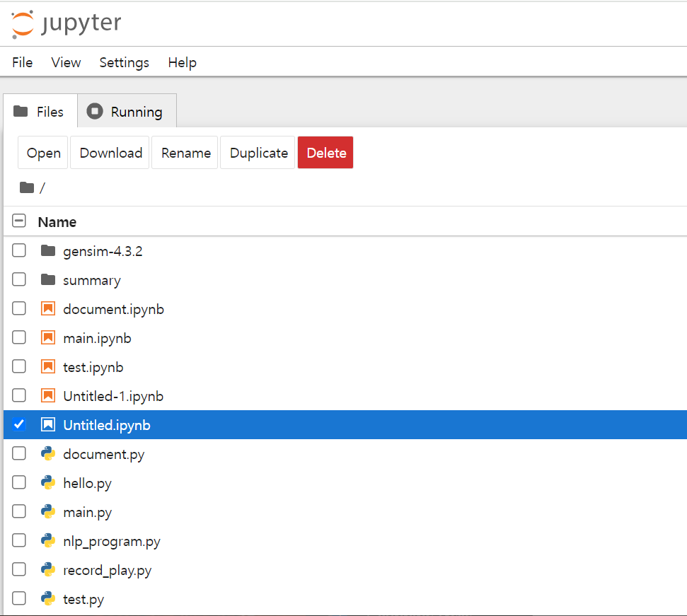Check the document.ipynb checkbox
This screenshot has width=687, height=616.
pos(19,308)
